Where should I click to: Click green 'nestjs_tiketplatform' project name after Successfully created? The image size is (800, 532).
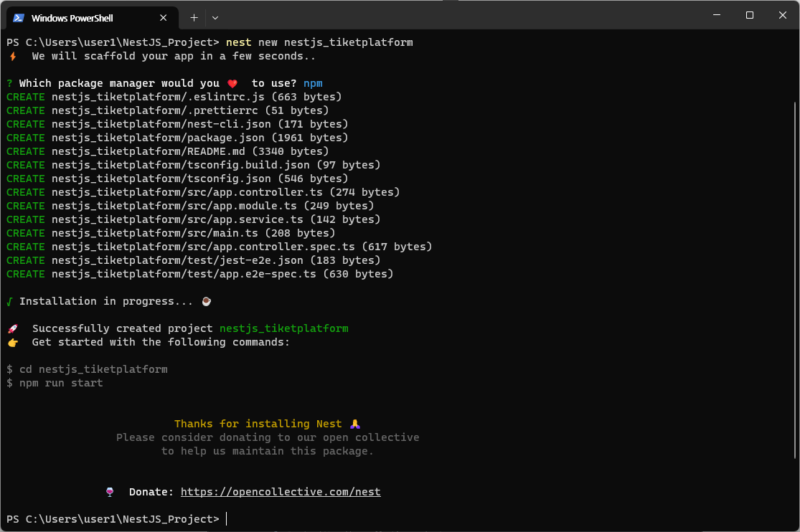[284, 328]
